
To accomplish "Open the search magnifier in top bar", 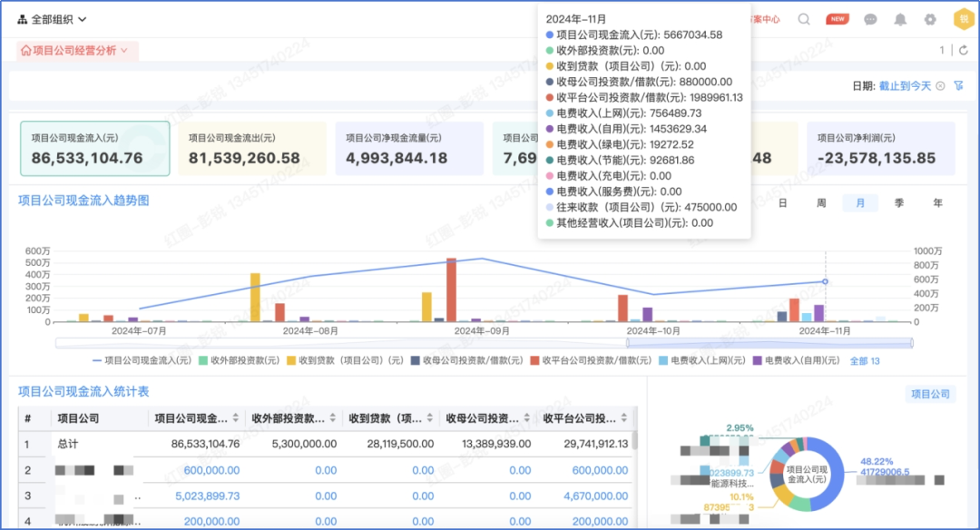I will (804, 19).
